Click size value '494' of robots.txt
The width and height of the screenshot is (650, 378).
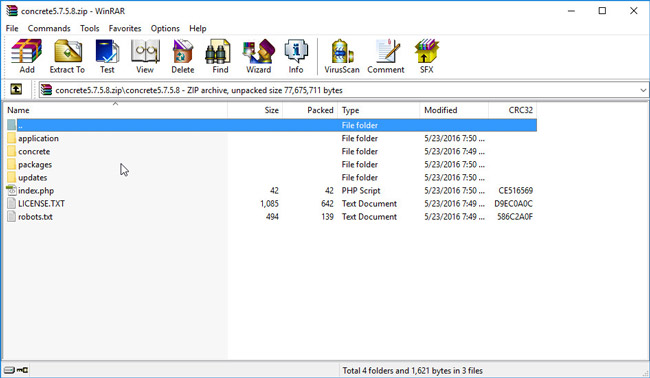coord(272,216)
